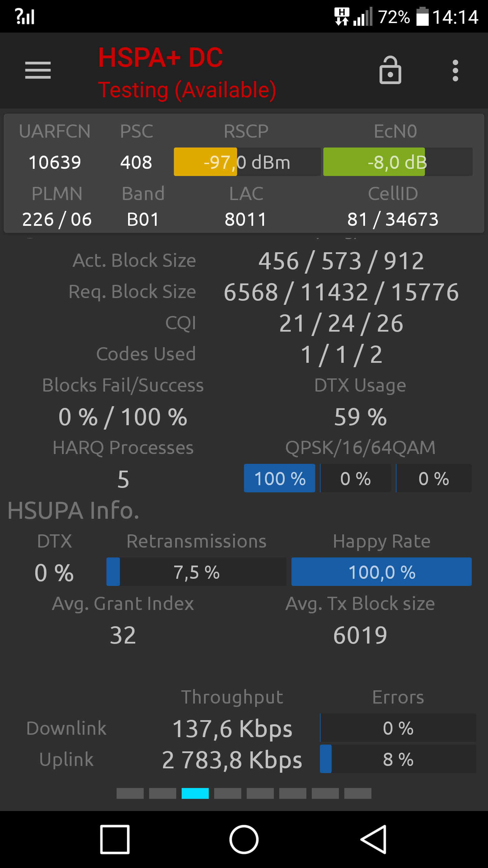The height and width of the screenshot is (868, 488).
Task: Open the hamburger navigation menu
Action: (38, 70)
